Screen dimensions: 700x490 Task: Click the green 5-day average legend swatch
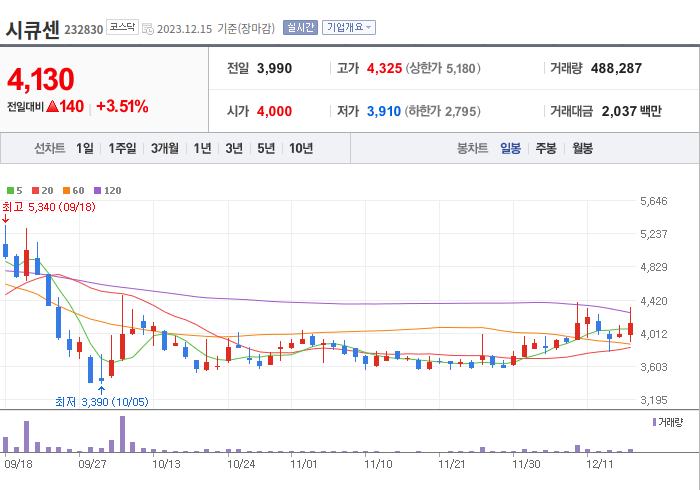pos(10,191)
